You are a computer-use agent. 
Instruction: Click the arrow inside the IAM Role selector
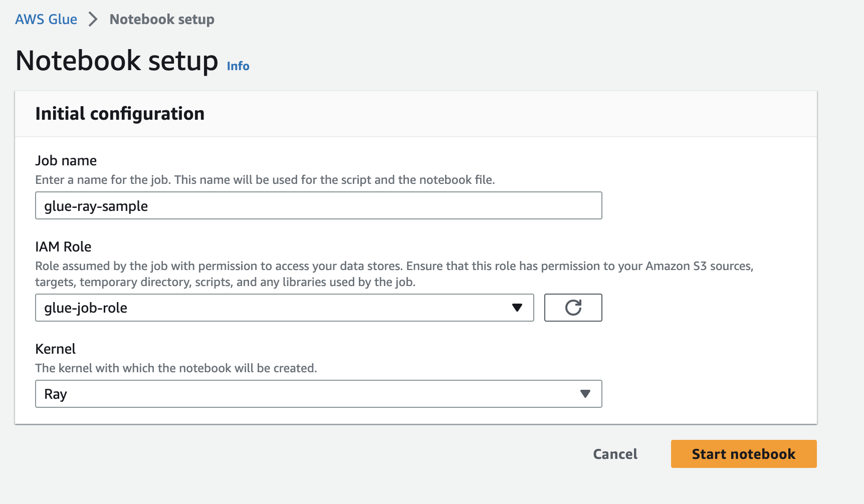click(518, 308)
